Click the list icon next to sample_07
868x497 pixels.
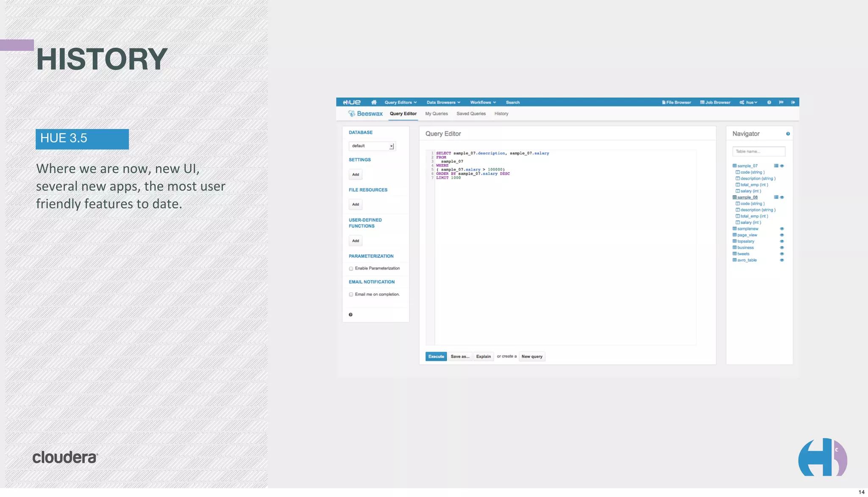tap(776, 166)
